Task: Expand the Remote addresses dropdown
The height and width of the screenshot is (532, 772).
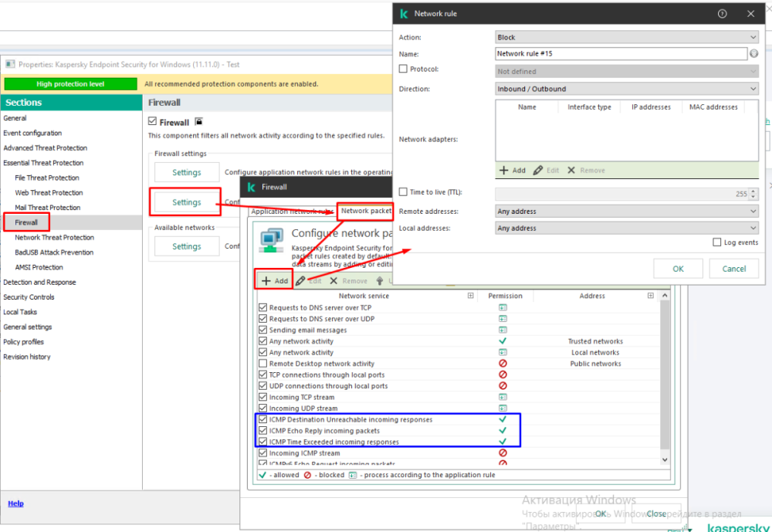Action: click(626, 212)
